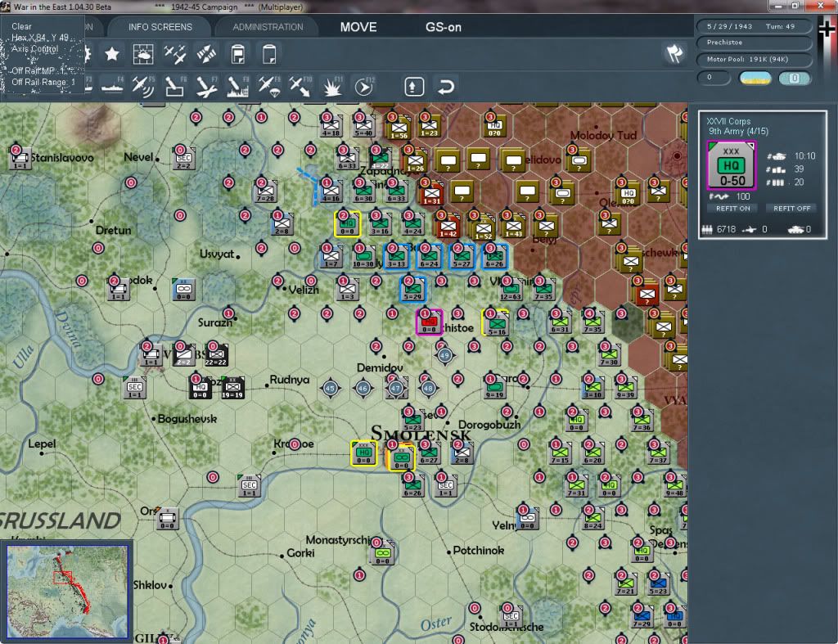
Task: Click the Velizh town label
Action: [304, 290]
